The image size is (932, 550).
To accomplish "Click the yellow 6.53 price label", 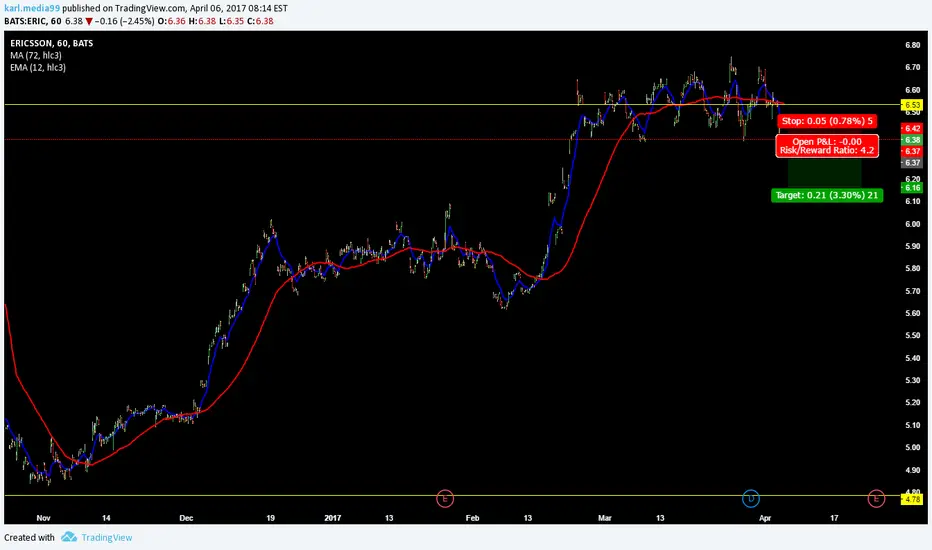I will [912, 106].
